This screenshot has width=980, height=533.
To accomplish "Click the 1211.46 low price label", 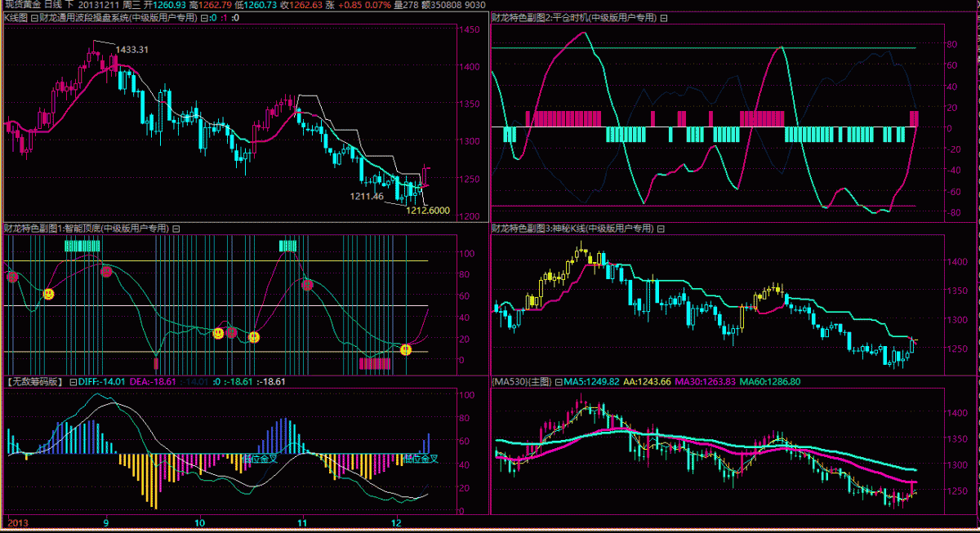I will [367, 196].
